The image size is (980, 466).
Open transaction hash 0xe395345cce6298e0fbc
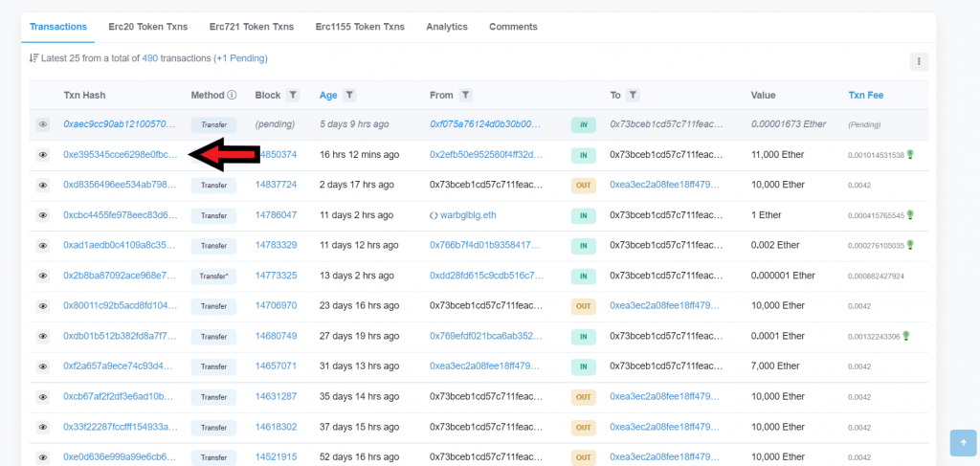(x=121, y=154)
